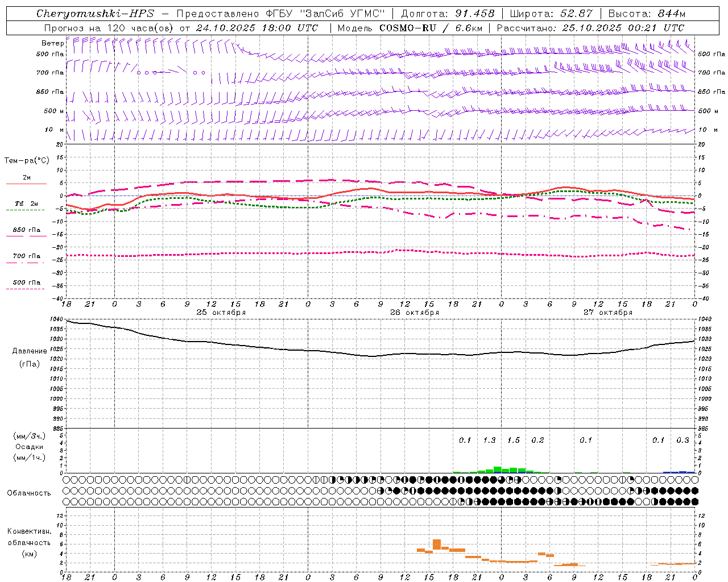The image size is (728, 582).
Task: Click the '10 м' label left of wind panel
Action: [54, 130]
